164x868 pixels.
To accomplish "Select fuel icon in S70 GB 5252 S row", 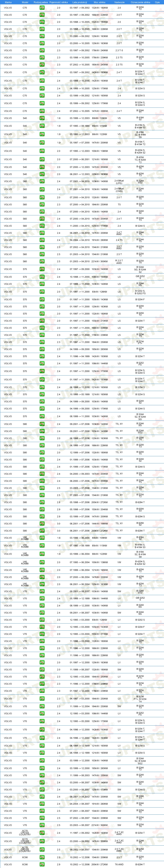I will [42, 277].
